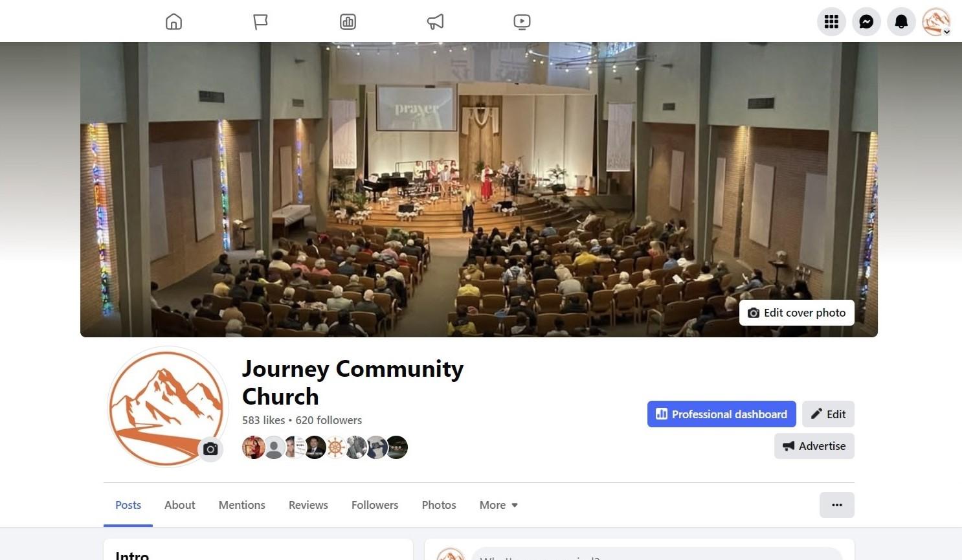This screenshot has width=962, height=560.
Task: Open the Video play icon
Action: pos(522,22)
